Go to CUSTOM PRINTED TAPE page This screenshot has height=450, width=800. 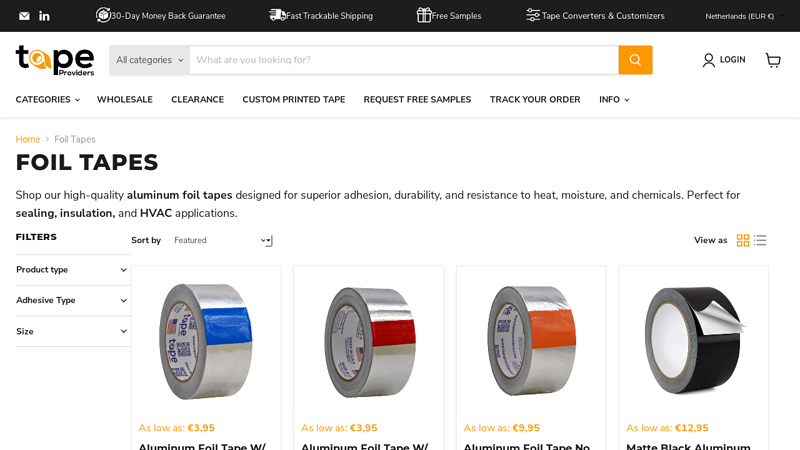tap(293, 99)
